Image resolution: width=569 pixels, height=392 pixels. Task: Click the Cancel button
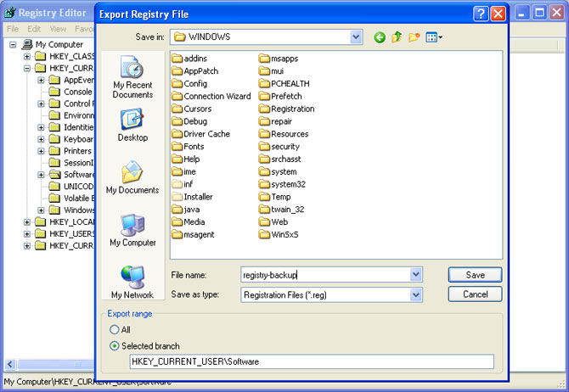[x=475, y=294]
